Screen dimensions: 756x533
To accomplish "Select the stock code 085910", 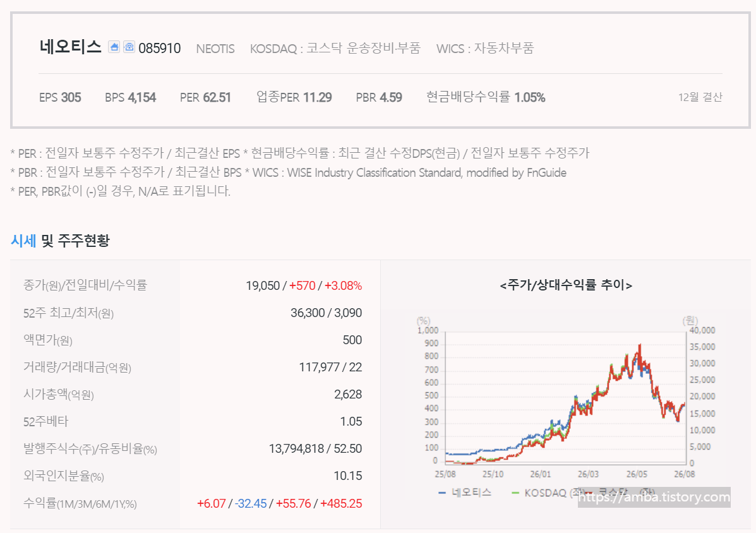I will pyautogui.click(x=160, y=48).
